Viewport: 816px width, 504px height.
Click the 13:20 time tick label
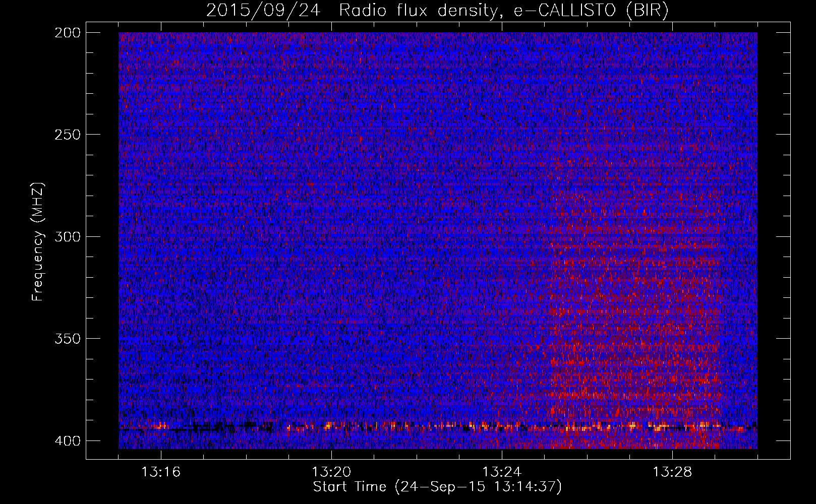[x=331, y=472]
